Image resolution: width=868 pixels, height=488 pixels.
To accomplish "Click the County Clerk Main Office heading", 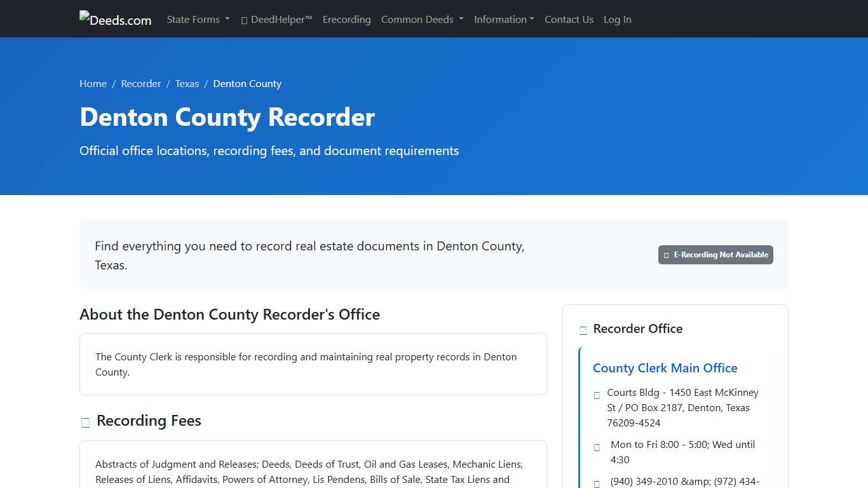I will [x=665, y=368].
